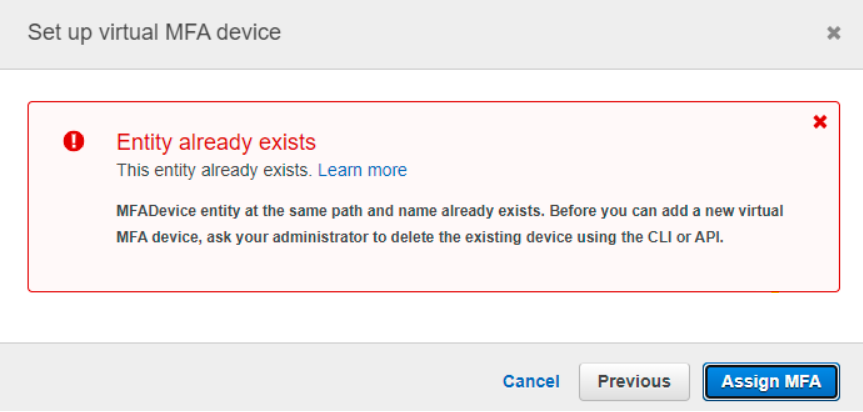This screenshot has width=863, height=412.
Task: Click the "This entity already exists." sentence
Action: click(215, 170)
